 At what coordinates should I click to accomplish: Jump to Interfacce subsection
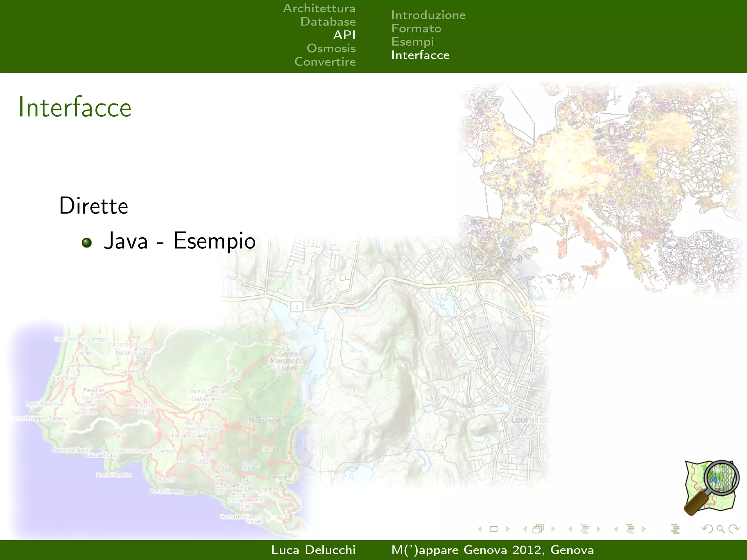[420, 55]
